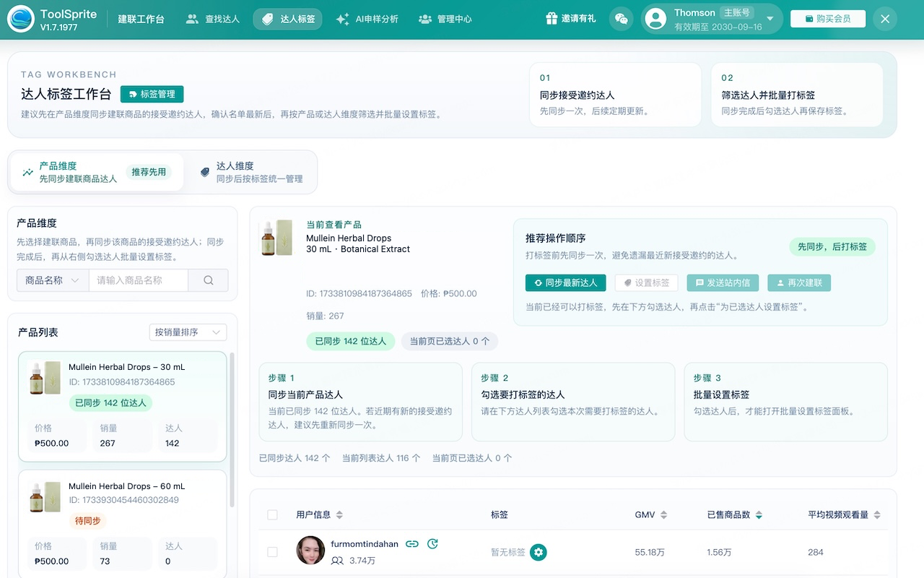Screen dimensions: 924x578
Task: Close the app with the X button
Action: click(x=885, y=19)
